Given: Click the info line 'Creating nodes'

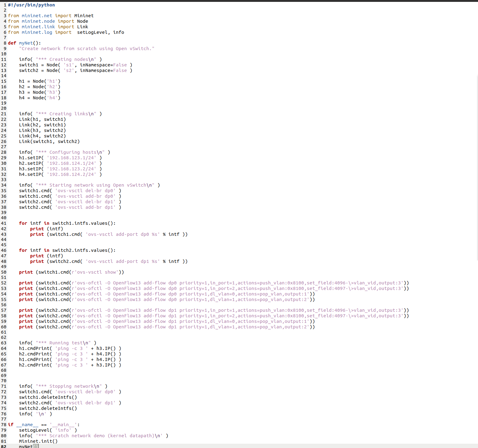Looking at the screenshot, I should (x=60, y=59).
